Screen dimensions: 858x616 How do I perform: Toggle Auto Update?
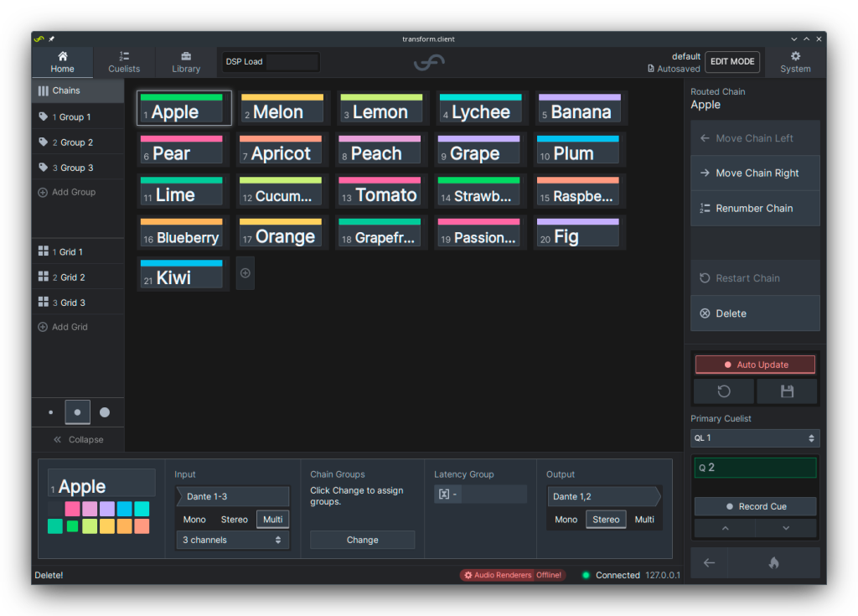point(755,365)
